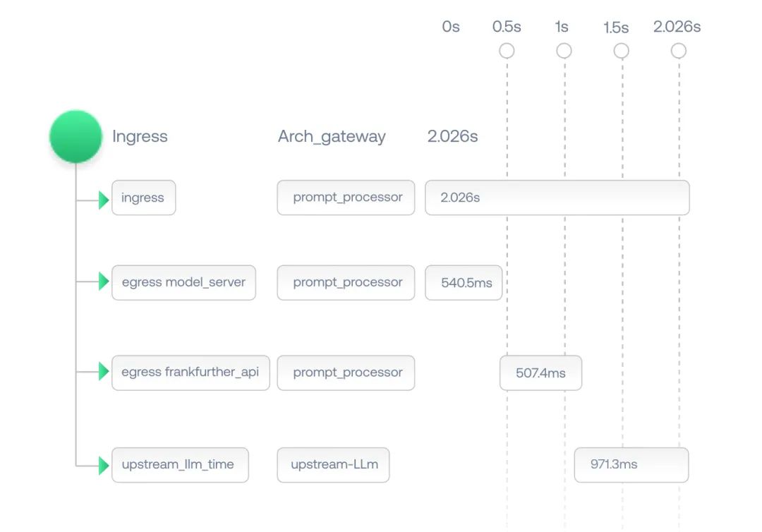
Task: Select the 1.5s timeline marker circle
Action: pyautogui.click(x=622, y=51)
